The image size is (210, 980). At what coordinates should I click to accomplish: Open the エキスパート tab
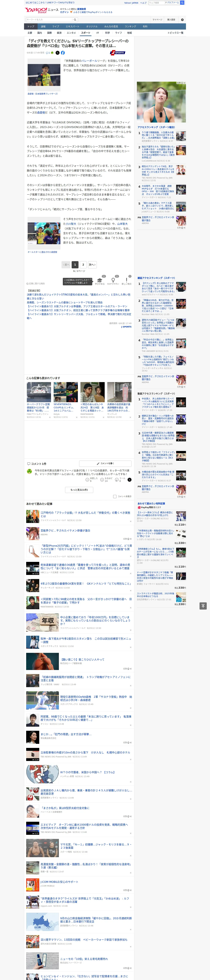(x=72, y=27)
